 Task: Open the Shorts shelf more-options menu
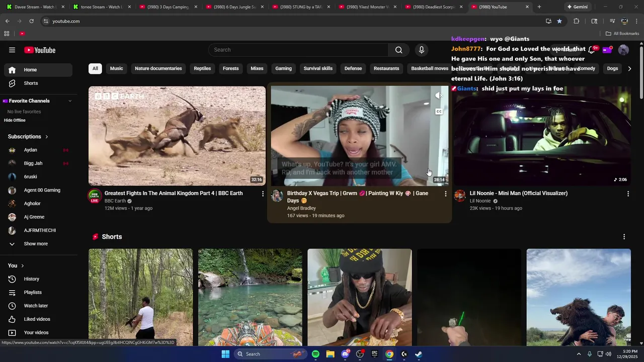[624, 237]
